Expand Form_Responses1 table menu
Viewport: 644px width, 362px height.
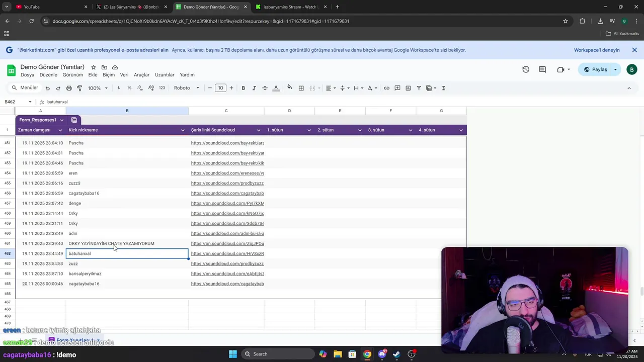click(x=61, y=120)
